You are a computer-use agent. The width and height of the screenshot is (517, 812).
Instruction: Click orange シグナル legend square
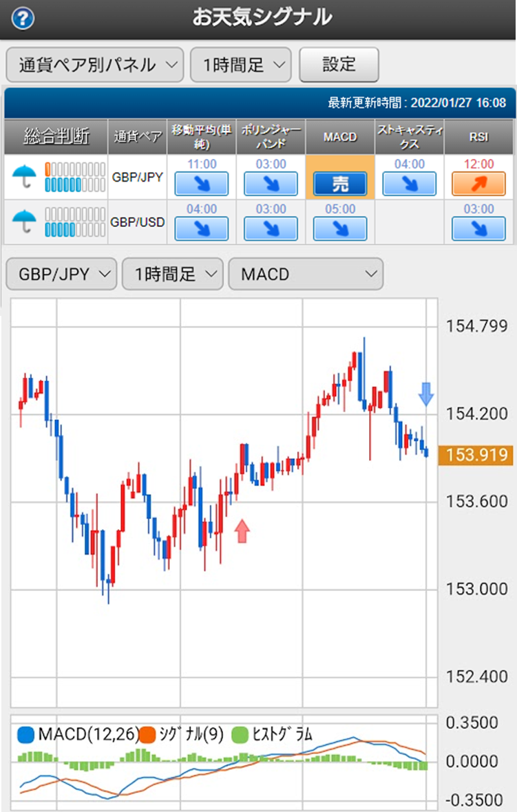pyautogui.click(x=147, y=735)
